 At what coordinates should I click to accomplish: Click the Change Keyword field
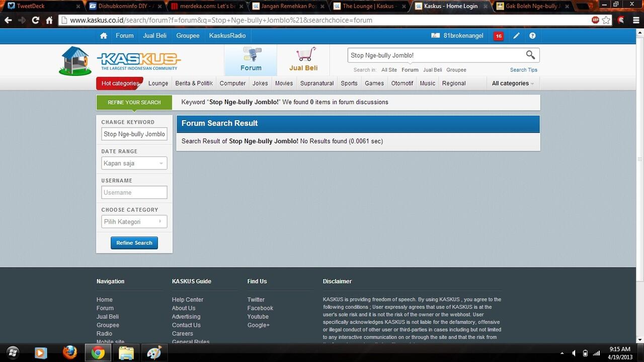tap(134, 134)
